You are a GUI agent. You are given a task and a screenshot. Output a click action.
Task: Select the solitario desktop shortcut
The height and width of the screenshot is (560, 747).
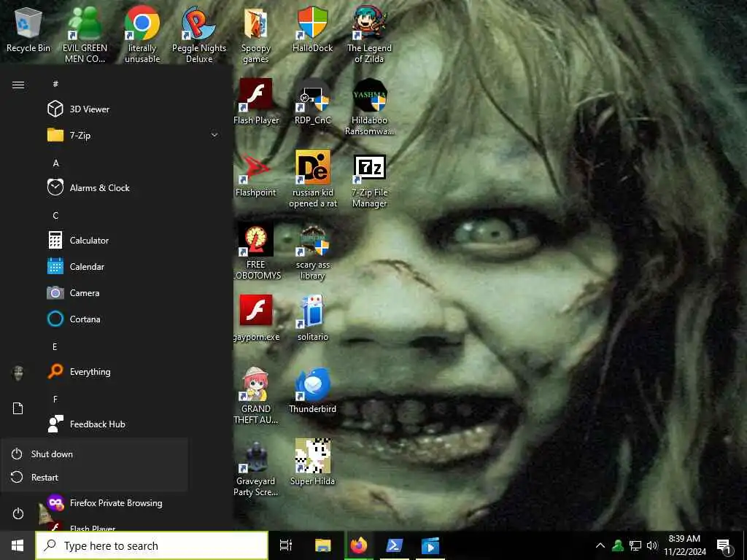pyautogui.click(x=312, y=318)
